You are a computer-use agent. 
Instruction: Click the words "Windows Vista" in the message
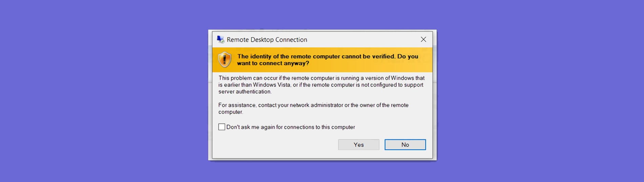coord(271,85)
